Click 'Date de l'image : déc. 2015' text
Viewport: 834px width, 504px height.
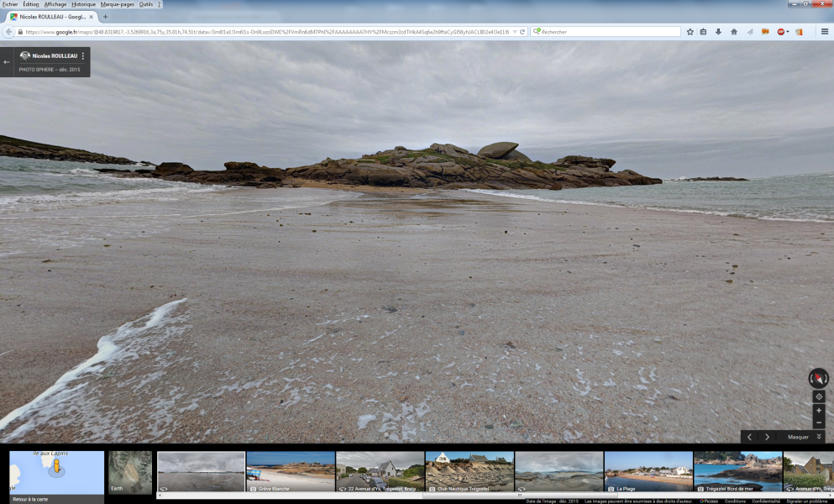pyautogui.click(x=552, y=501)
